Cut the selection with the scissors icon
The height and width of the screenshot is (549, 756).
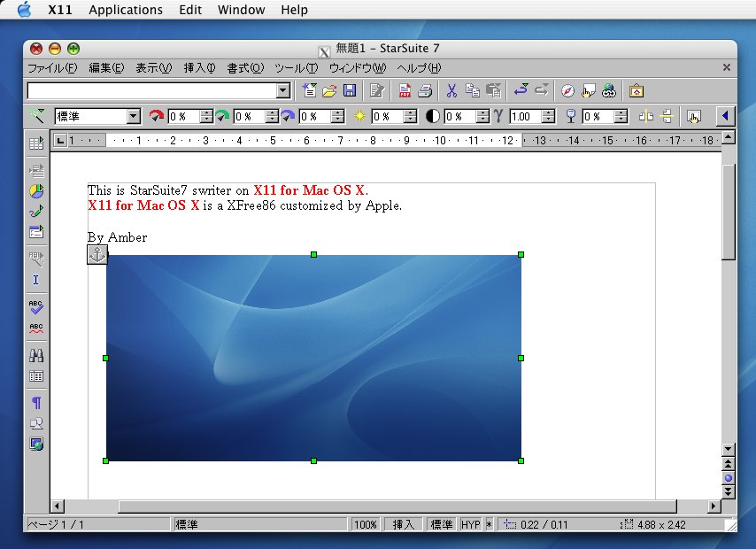[451, 90]
